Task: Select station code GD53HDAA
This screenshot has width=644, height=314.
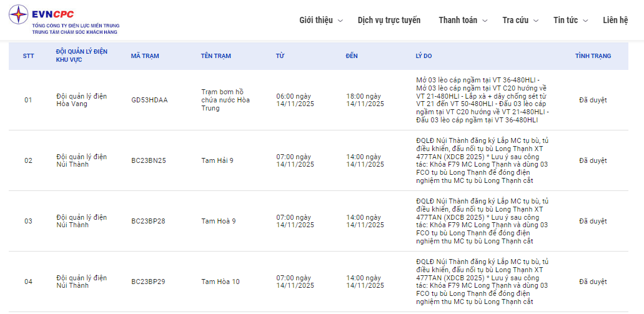Action: (x=149, y=100)
